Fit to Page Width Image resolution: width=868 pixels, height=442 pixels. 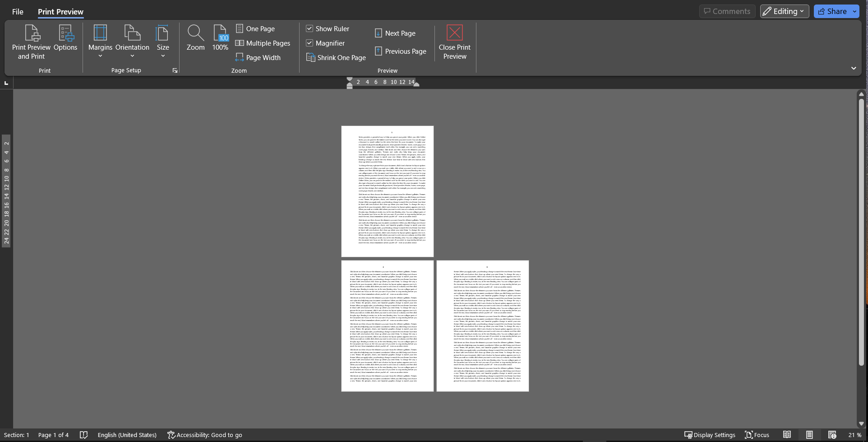(x=258, y=57)
